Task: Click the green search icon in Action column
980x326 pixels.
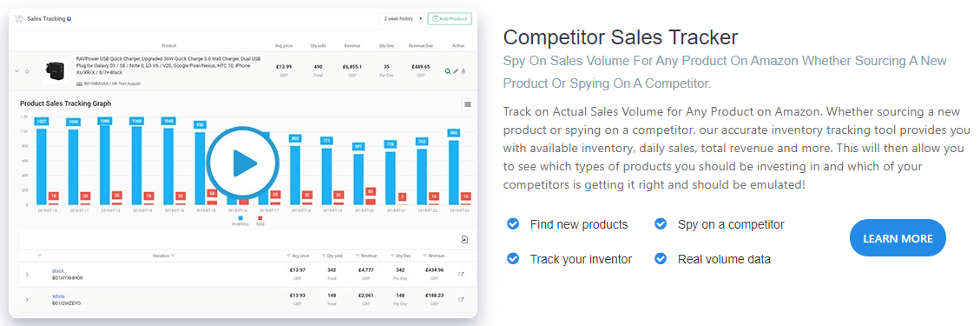Action: coord(448,71)
